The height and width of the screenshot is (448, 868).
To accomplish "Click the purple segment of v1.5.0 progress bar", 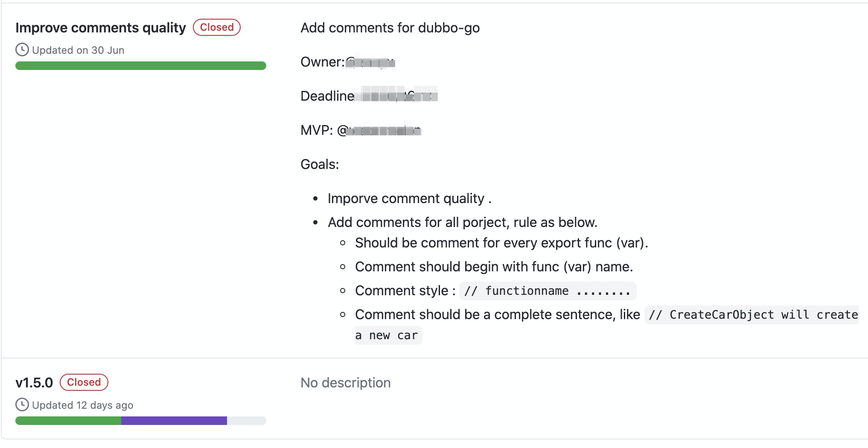I will 174,421.
